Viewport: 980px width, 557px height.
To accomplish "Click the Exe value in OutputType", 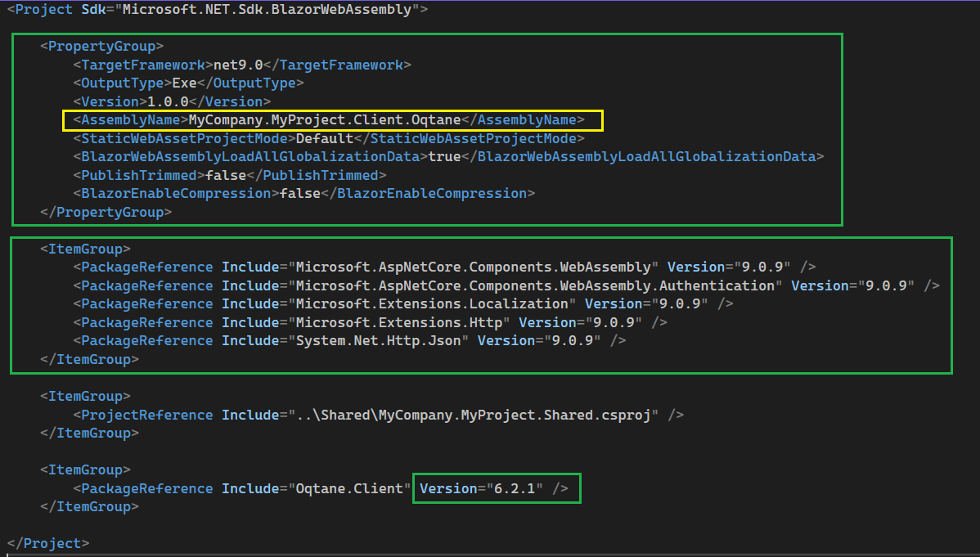I will point(184,83).
